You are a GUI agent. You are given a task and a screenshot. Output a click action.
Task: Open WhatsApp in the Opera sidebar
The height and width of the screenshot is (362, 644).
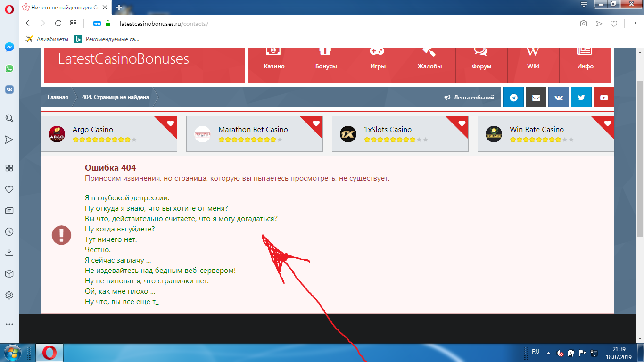[x=9, y=68]
